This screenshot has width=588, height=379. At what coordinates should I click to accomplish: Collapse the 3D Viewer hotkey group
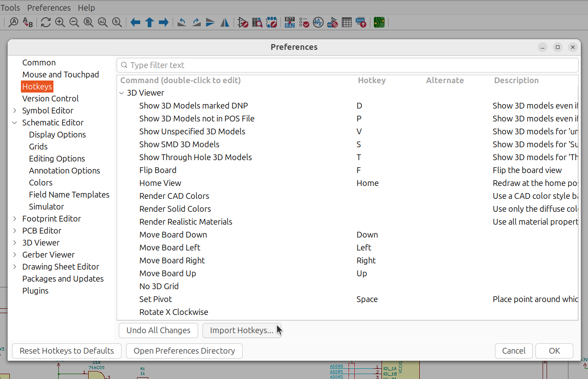(x=122, y=93)
